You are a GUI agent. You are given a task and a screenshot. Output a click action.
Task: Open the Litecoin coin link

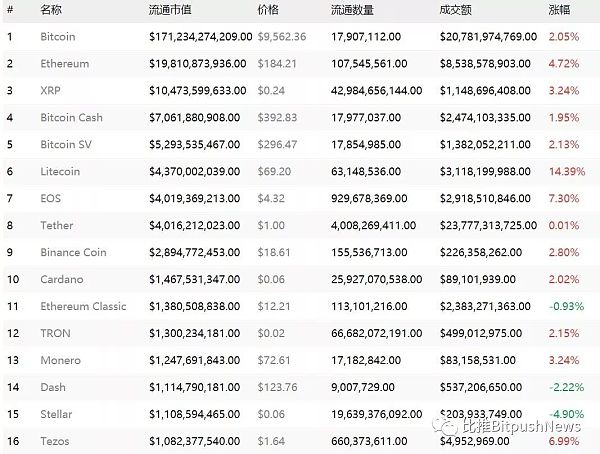coord(62,172)
